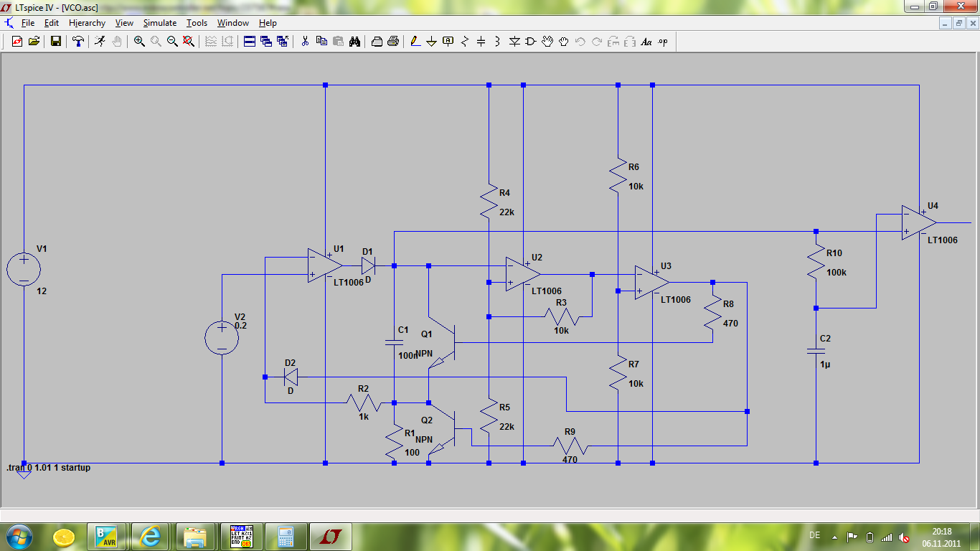
Task: Tile windows horizontally using the toolbar icon
Action: click(x=249, y=42)
